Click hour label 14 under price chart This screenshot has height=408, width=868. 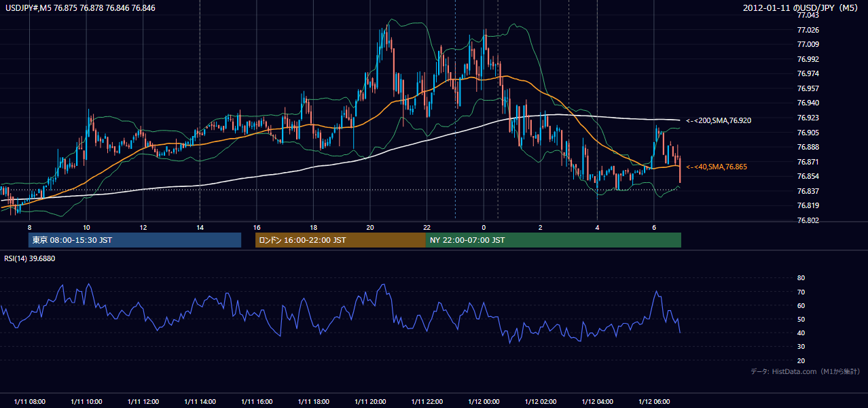pos(200,227)
